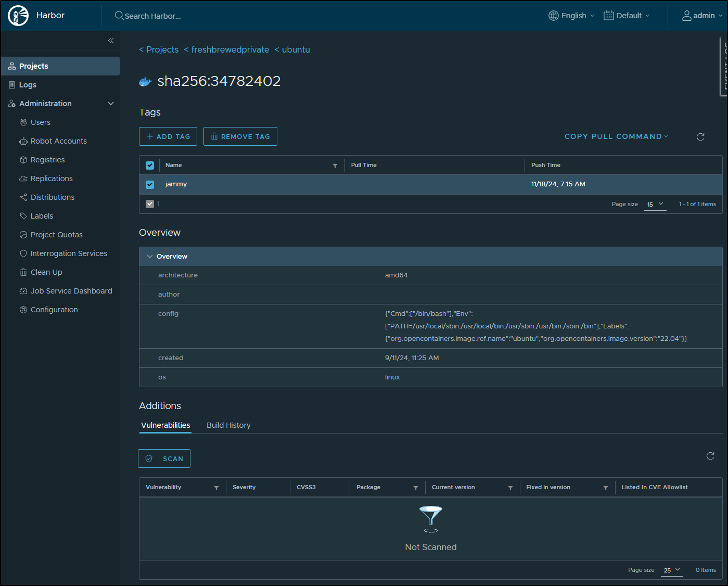
Task: Filter by Current version column
Action: (x=510, y=488)
